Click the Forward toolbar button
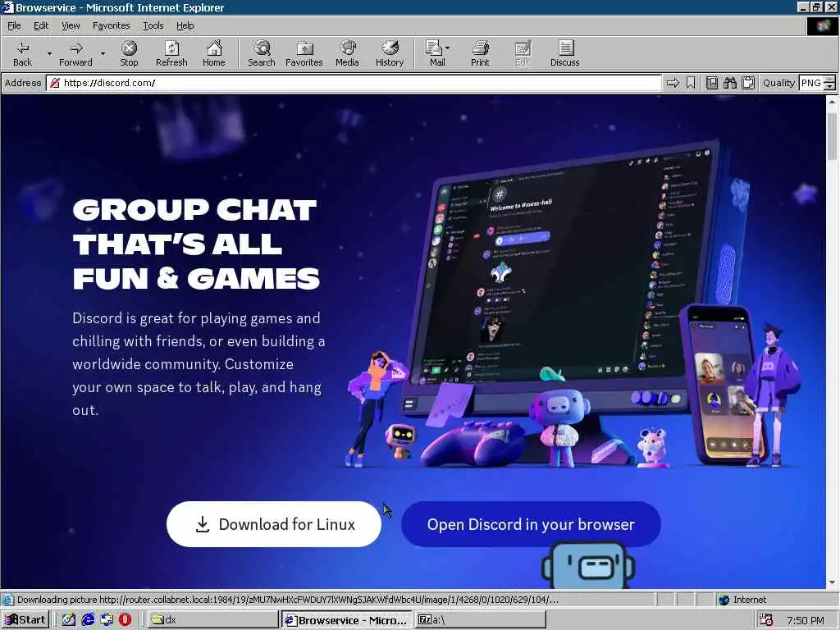Screen dimensions: 840x630 [75, 53]
